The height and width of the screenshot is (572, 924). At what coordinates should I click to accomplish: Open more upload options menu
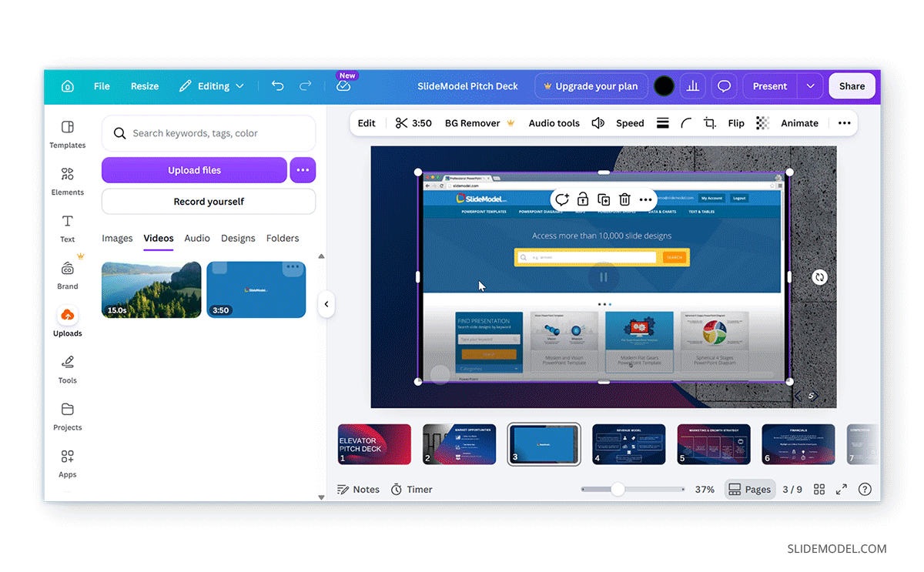(303, 170)
